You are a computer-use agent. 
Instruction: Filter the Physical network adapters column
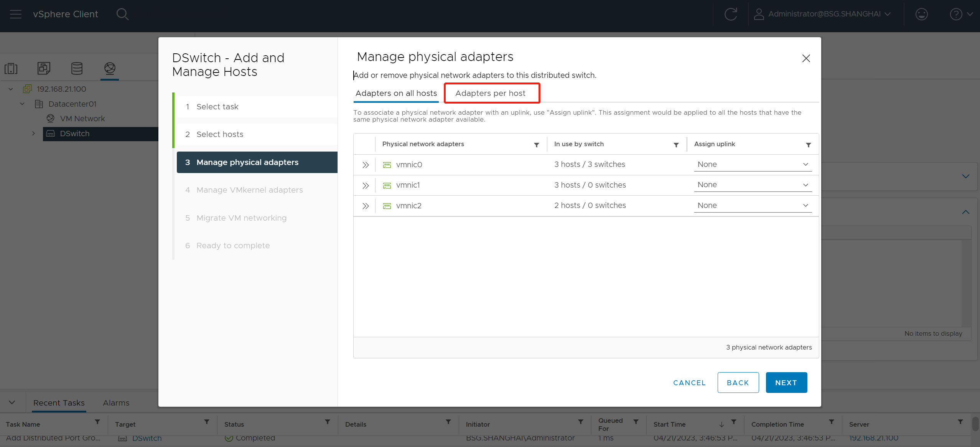[537, 145]
